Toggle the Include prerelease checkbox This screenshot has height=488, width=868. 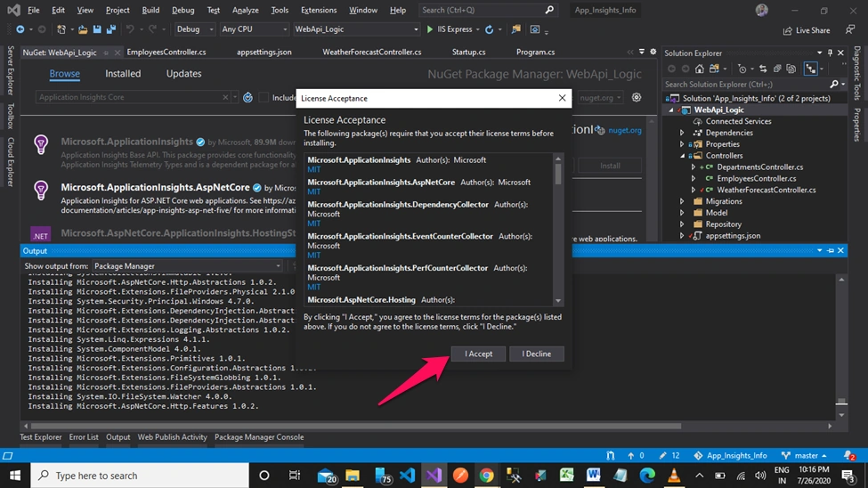pyautogui.click(x=264, y=97)
